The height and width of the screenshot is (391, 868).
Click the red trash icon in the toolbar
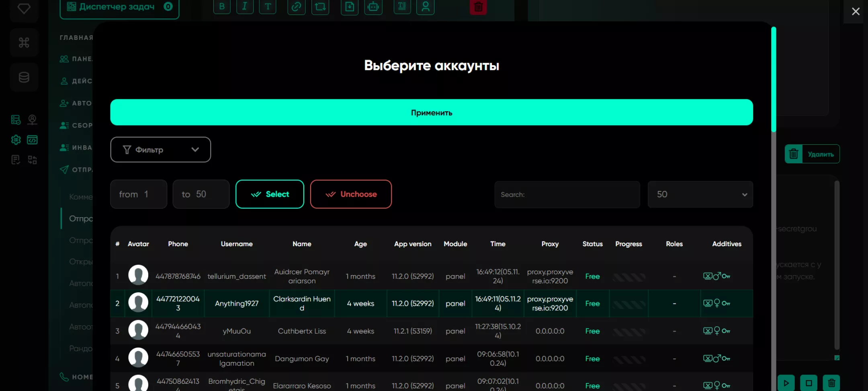[x=478, y=6]
